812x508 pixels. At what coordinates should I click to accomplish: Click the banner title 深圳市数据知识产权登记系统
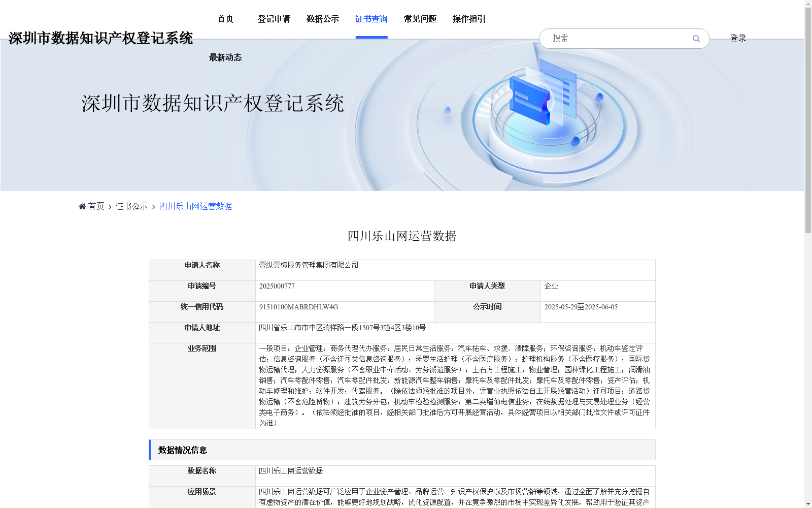click(x=213, y=103)
